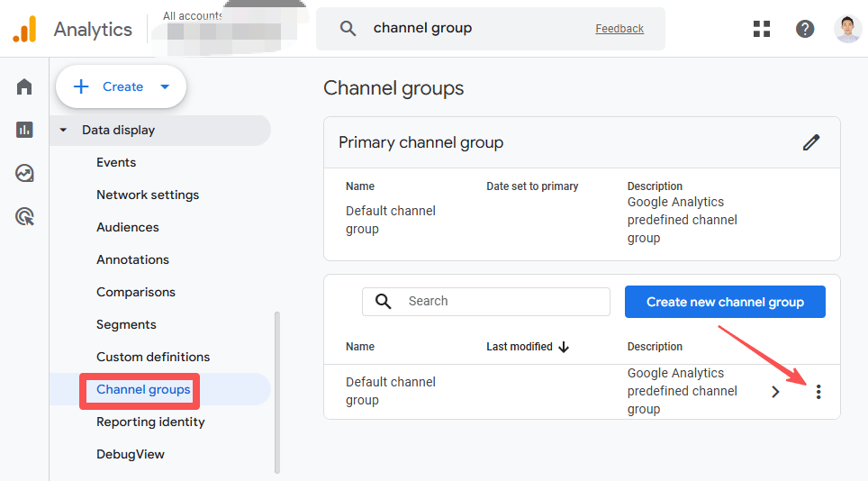
Task: Click the Google apps grid icon
Action: [762, 29]
